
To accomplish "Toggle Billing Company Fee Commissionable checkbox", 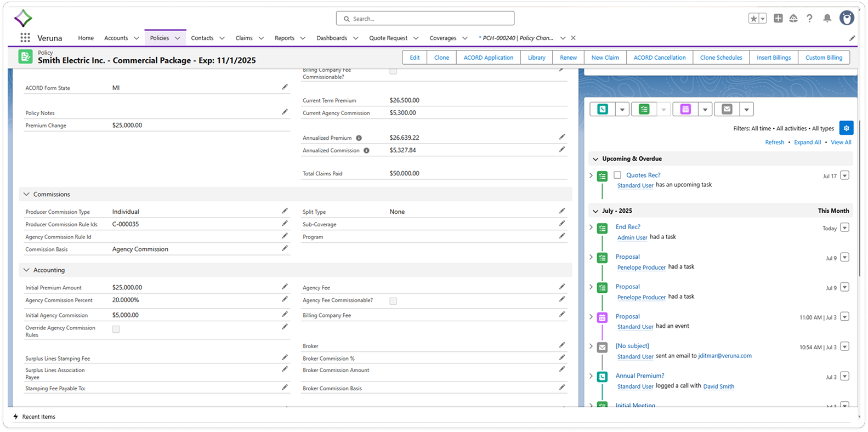I will [393, 71].
